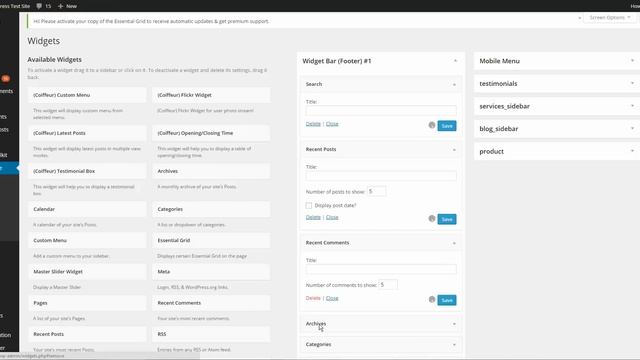Select the (Coiffeur) Testimonial Box widget
This screenshot has width=640, height=360.
pyautogui.click(x=87, y=171)
